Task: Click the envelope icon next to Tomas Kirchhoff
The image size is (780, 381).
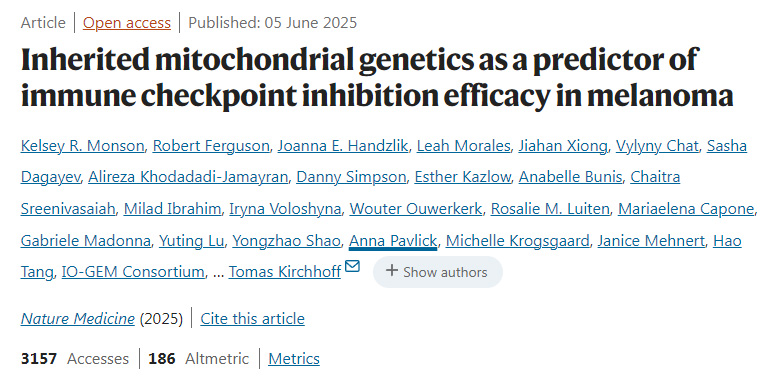Action: point(352,267)
